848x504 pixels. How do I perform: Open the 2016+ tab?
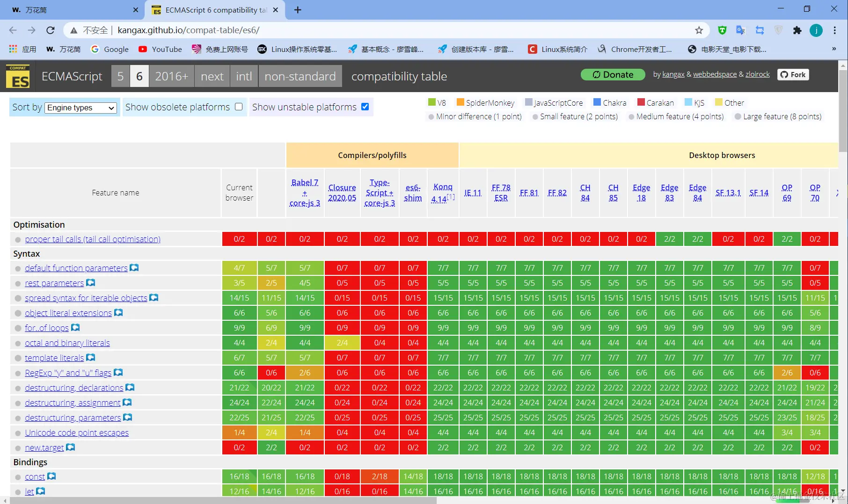(172, 76)
